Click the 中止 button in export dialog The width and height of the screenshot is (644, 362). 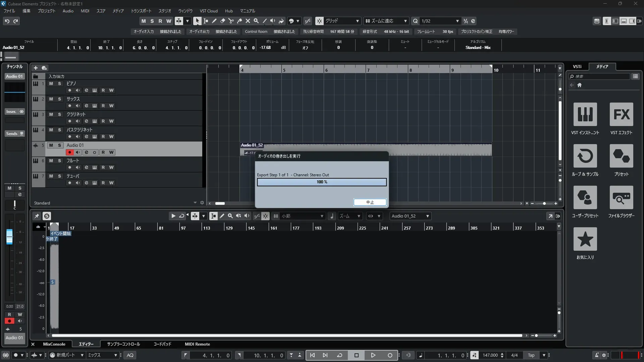[x=370, y=202]
